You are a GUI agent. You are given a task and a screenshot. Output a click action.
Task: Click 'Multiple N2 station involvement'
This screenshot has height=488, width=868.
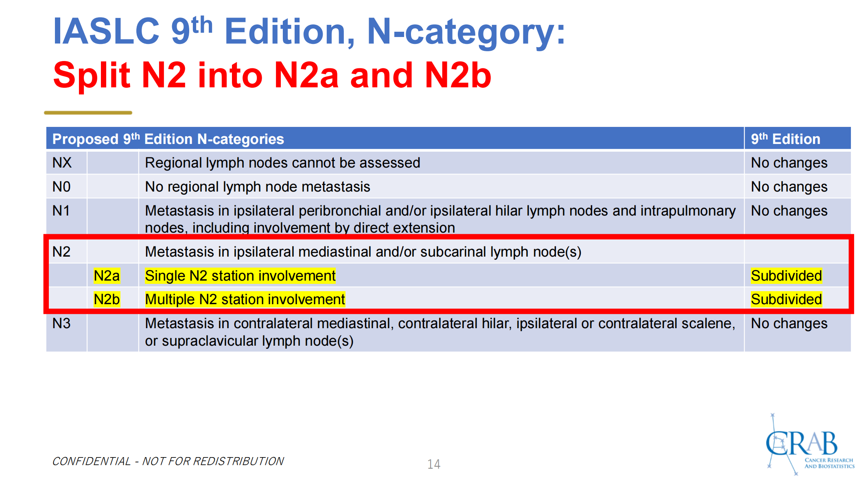tap(245, 299)
